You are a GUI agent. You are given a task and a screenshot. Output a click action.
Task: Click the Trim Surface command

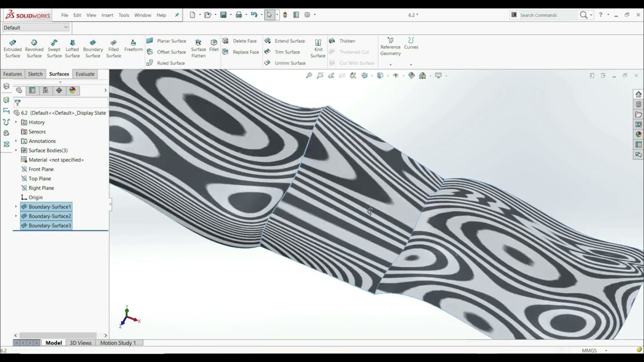point(282,52)
